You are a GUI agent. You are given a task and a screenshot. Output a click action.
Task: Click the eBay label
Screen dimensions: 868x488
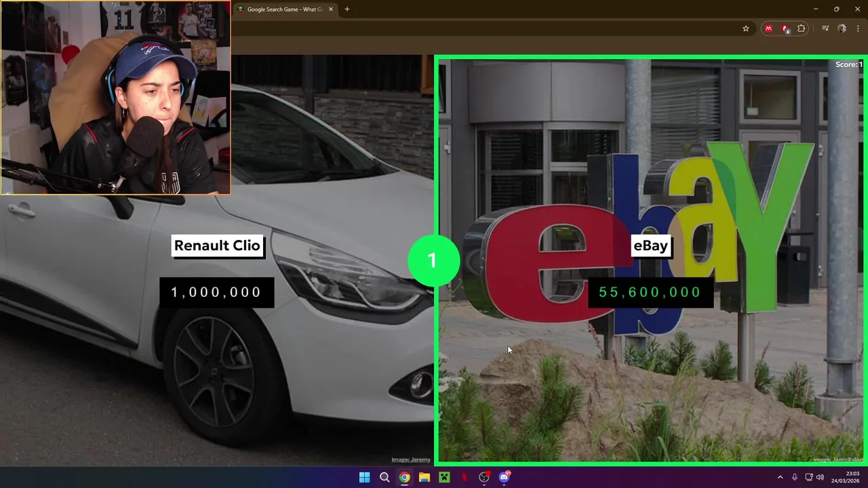(x=650, y=245)
